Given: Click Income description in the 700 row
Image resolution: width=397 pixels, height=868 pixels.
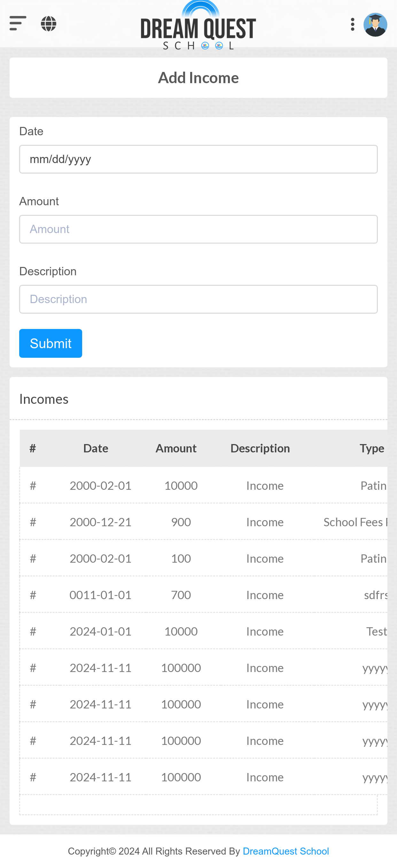Looking at the screenshot, I should (265, 595).
